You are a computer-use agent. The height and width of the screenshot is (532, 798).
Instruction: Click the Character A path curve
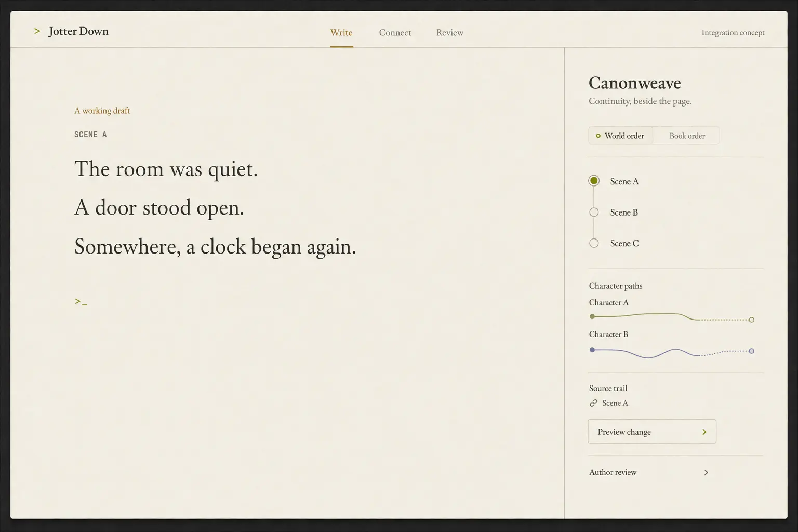[x=672, y=316]
